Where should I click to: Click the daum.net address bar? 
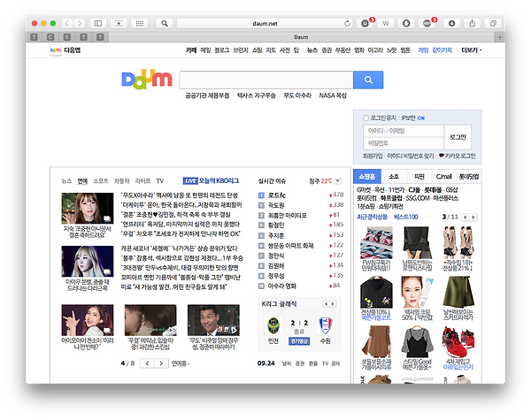point(265,24)
